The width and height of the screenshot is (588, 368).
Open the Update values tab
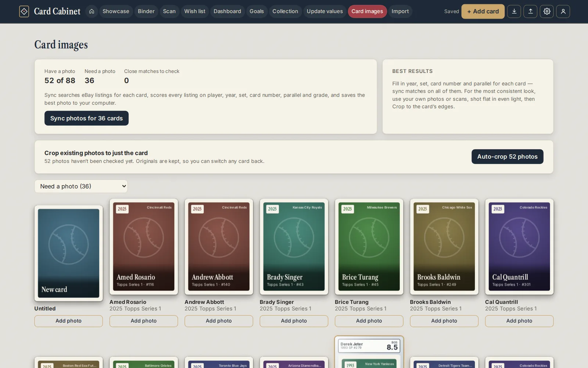click(325, 11)
